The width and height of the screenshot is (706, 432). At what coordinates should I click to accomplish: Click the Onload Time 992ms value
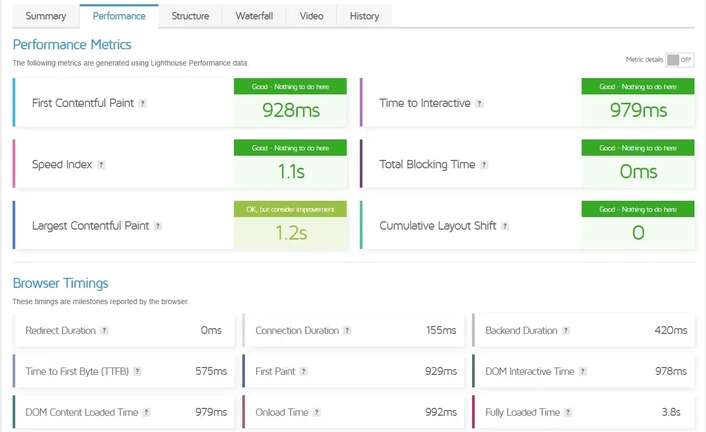pyautogui.click(x=441, y=412)
